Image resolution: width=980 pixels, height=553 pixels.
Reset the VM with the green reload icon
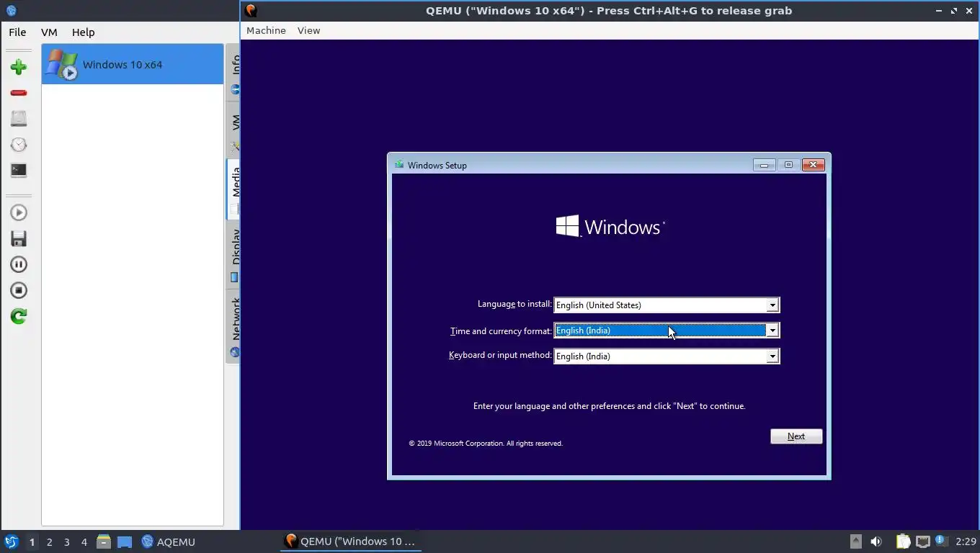click(19, 316)
